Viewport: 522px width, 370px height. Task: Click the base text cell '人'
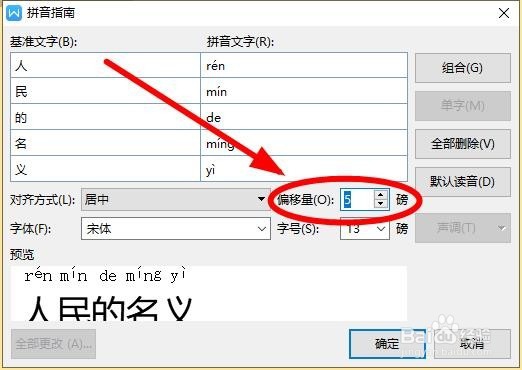tap(105, 66)
